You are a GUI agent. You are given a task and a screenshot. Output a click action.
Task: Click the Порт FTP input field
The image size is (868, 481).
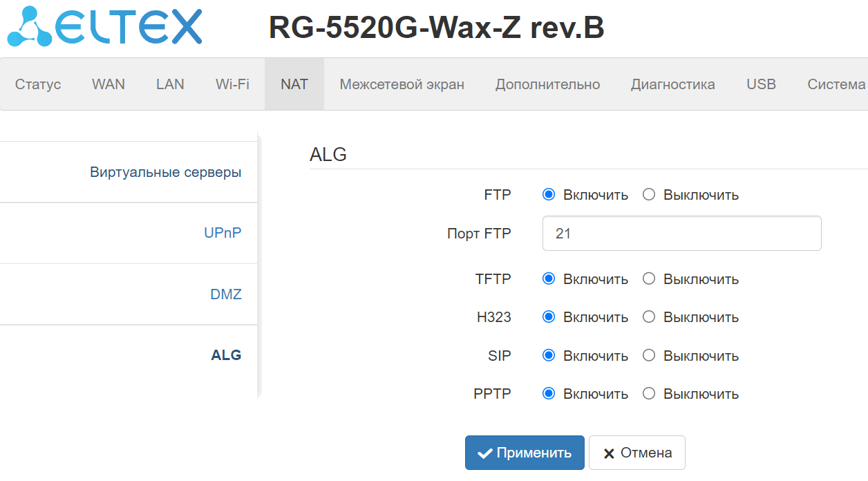pos(681,234)
